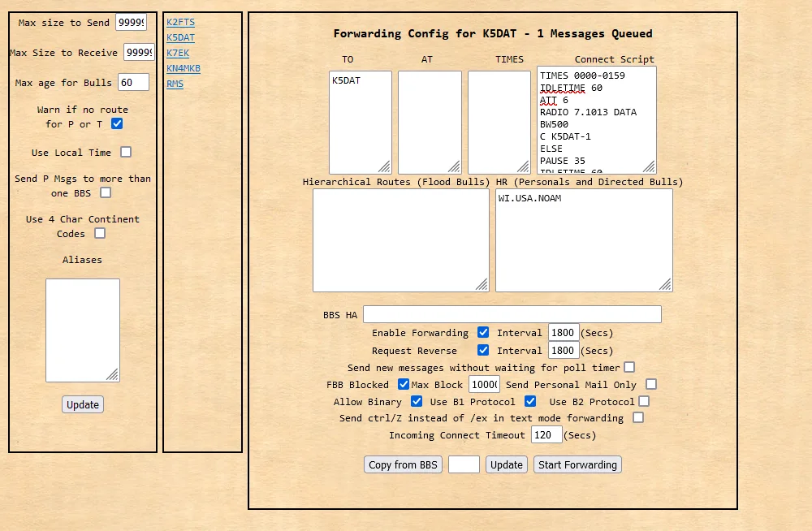812x531 pixels.
Task: Click the TO text area corner grip
Action: pyautogui.click(x=384, y=166)
